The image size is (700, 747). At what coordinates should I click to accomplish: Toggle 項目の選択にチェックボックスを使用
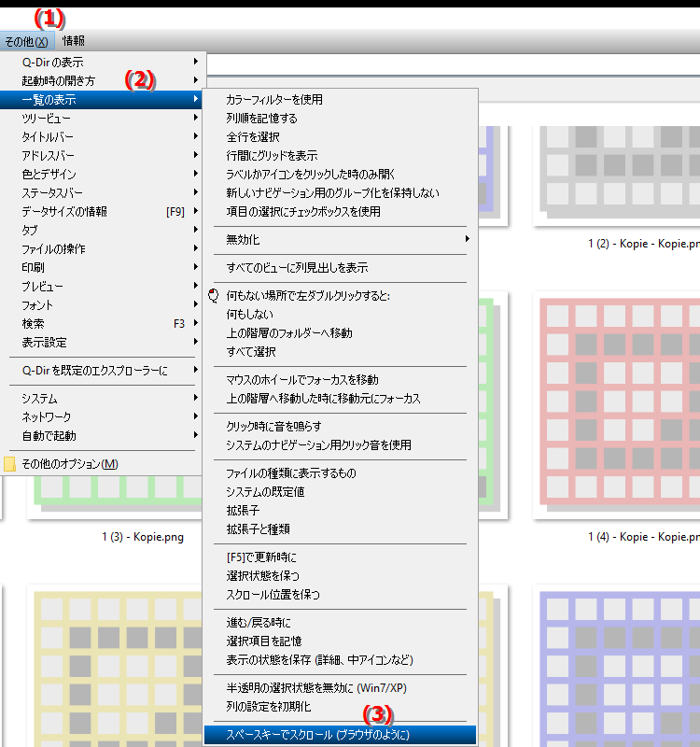[x=340, y=212]
